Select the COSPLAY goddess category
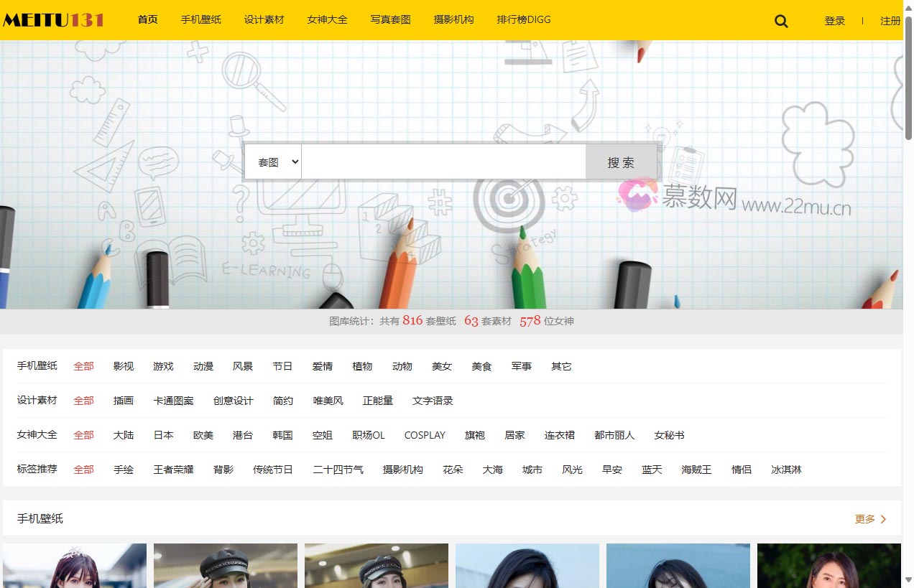Viewport: 914px width, 588px height. click(x=425, y=435)
